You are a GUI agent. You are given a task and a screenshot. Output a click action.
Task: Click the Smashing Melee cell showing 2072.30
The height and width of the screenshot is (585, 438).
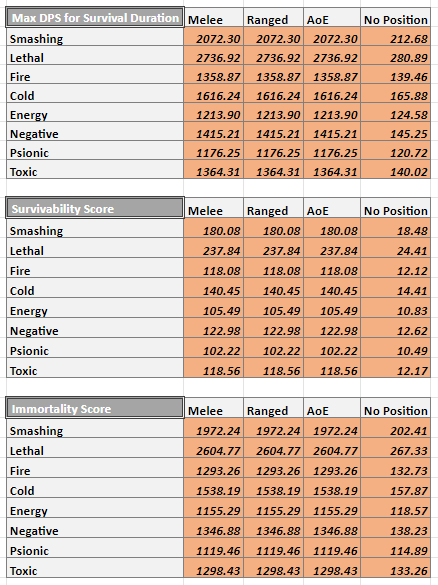tap(213, 38)
